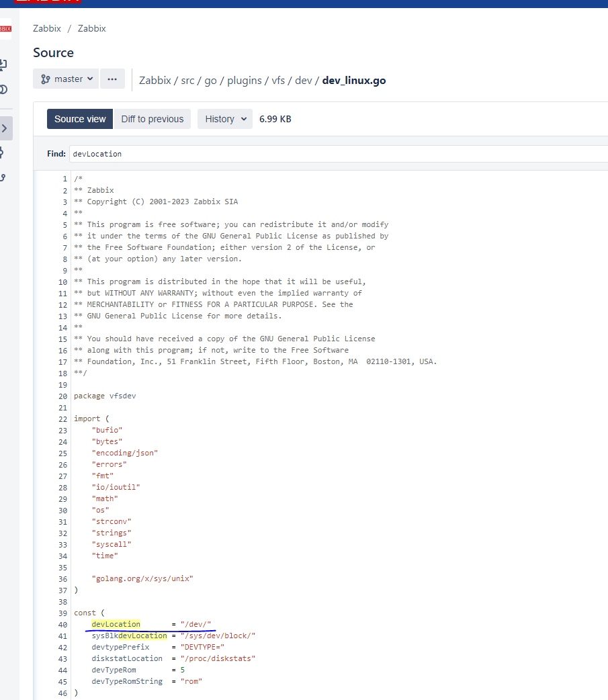Viewport: 608px width, 700px height.
Task: Click the Zabbix logo in top header
Action: coord(47,1)
